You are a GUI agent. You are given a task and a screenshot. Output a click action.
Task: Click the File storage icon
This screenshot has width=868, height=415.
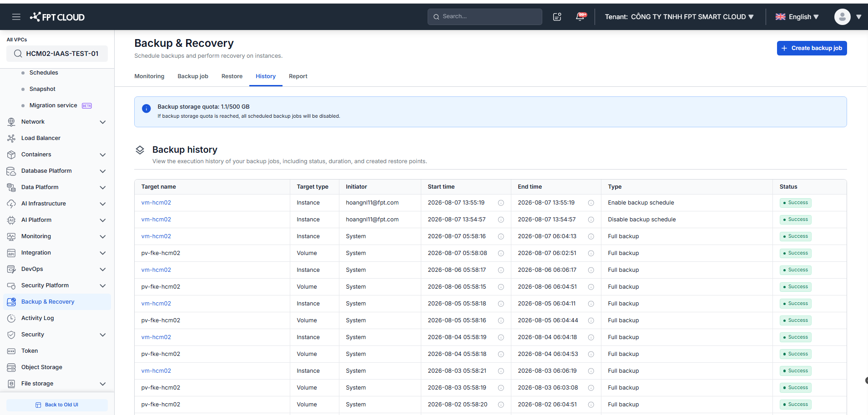(11, 384)
